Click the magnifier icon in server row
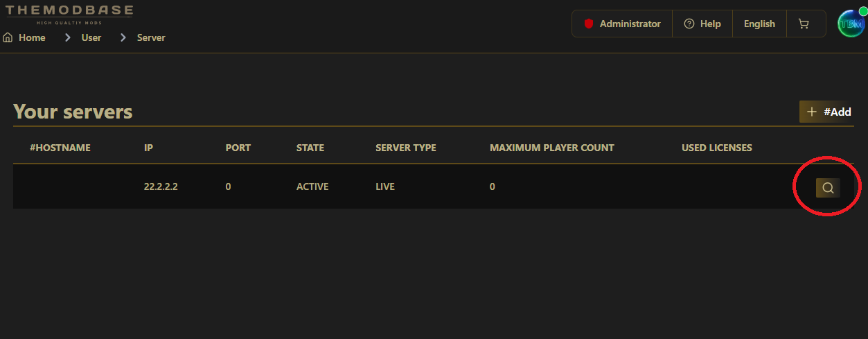The image size is (868, 339). coord(828,187)
